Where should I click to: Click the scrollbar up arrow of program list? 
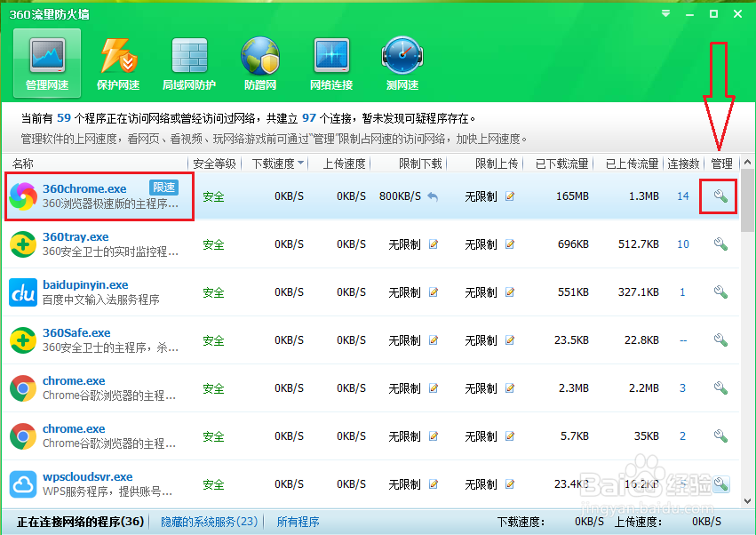[748, 163]
